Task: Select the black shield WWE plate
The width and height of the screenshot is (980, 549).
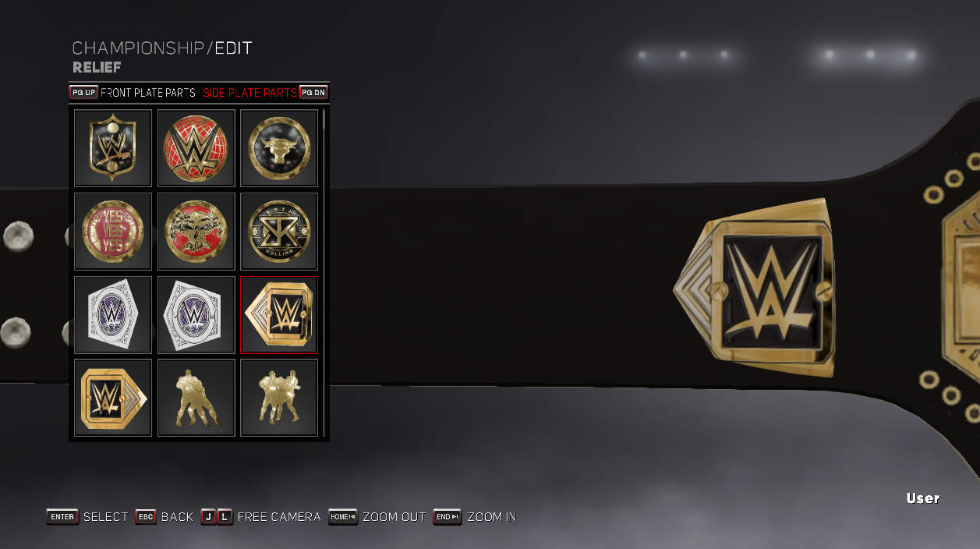Action: pos(113,148)
